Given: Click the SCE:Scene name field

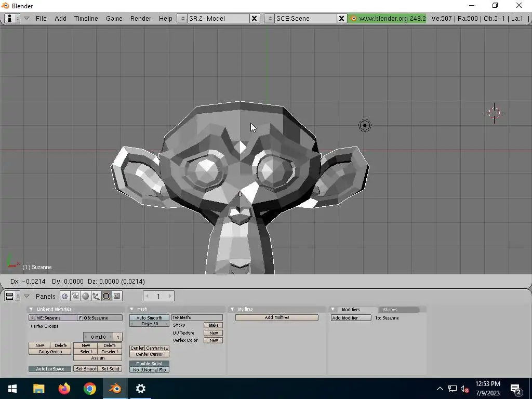Looking at the screenshot, I should tap(305, 18).
